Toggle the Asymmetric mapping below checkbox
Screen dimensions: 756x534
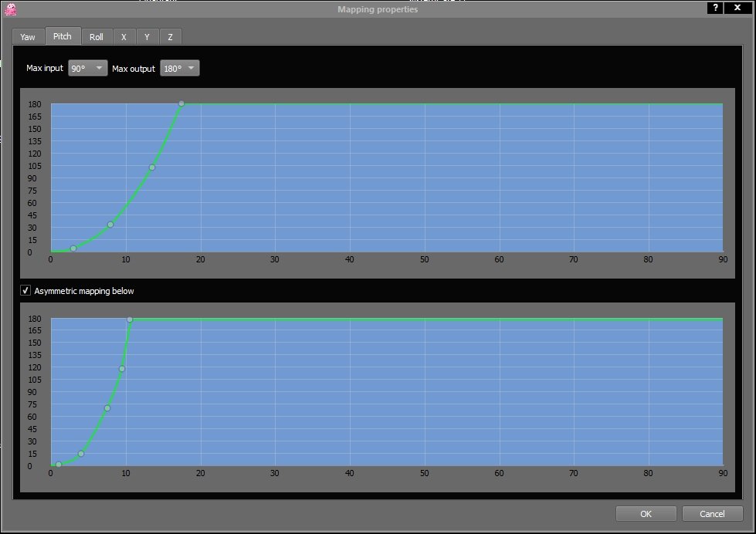(x=25, y=291)
